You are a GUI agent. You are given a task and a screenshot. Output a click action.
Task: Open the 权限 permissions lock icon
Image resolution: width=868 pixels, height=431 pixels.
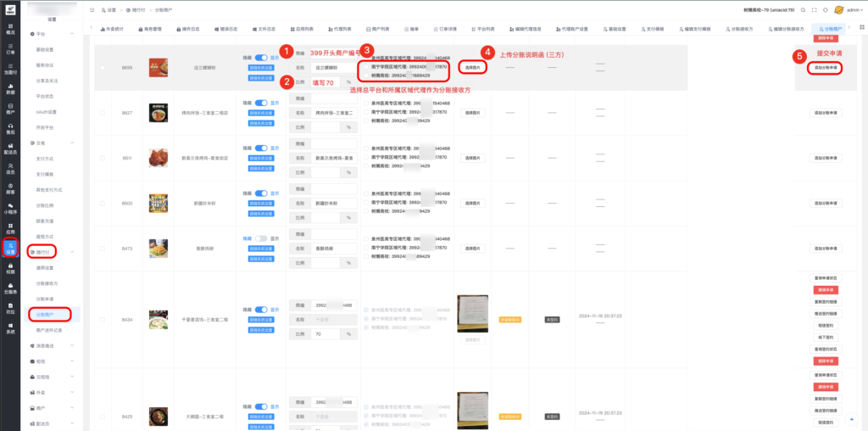pyautogui.click(x=10, y=269)
